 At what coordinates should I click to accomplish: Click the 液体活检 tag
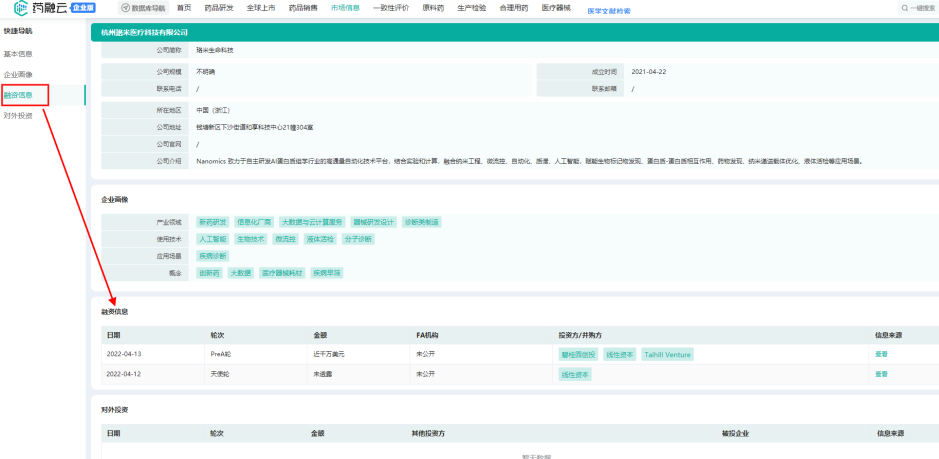(x=321, y=238)
